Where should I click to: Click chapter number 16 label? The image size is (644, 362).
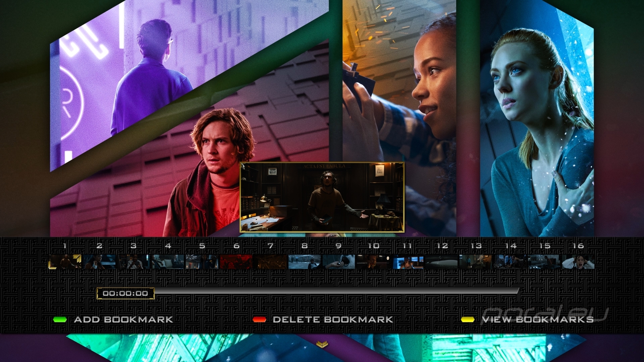pyautogui.click(x=578, y=246)
